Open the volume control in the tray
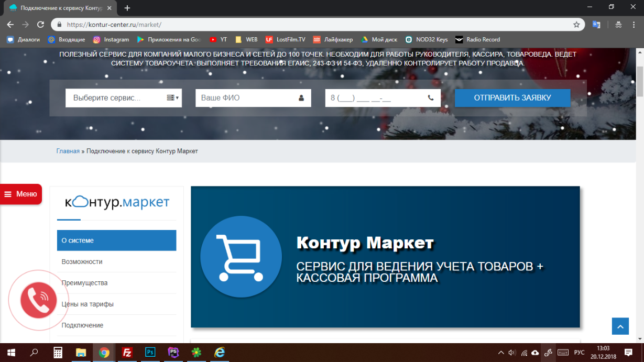Screen dimensions: 644x362 [512, 353]
